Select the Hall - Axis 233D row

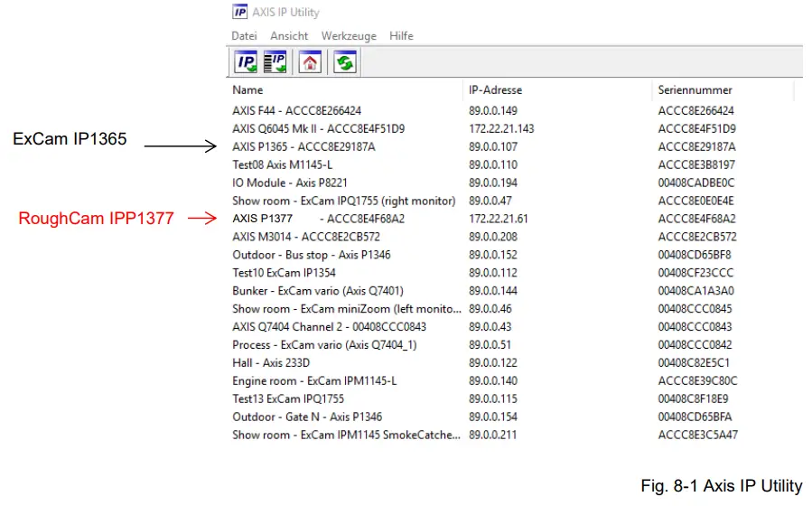pos(513,363)
